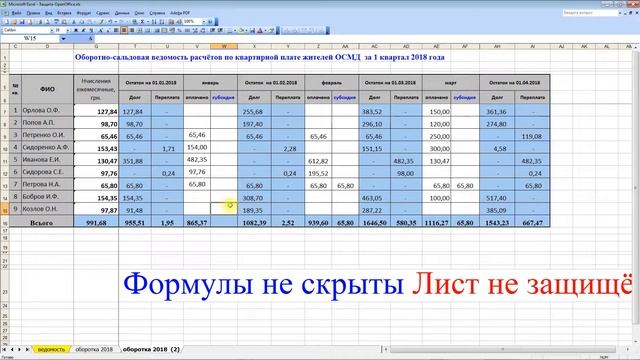Run the Spelling check icon
This screenshot has width=640, height=360.
(56, 22)
